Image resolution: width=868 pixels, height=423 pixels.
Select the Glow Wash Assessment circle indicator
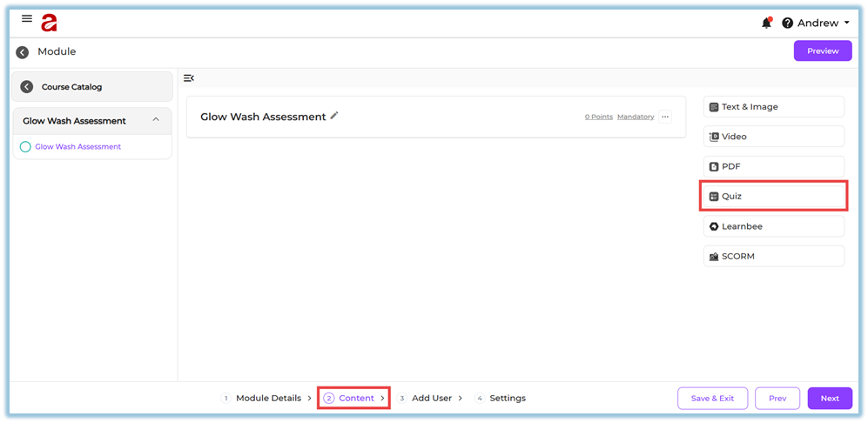pos(25,147)
